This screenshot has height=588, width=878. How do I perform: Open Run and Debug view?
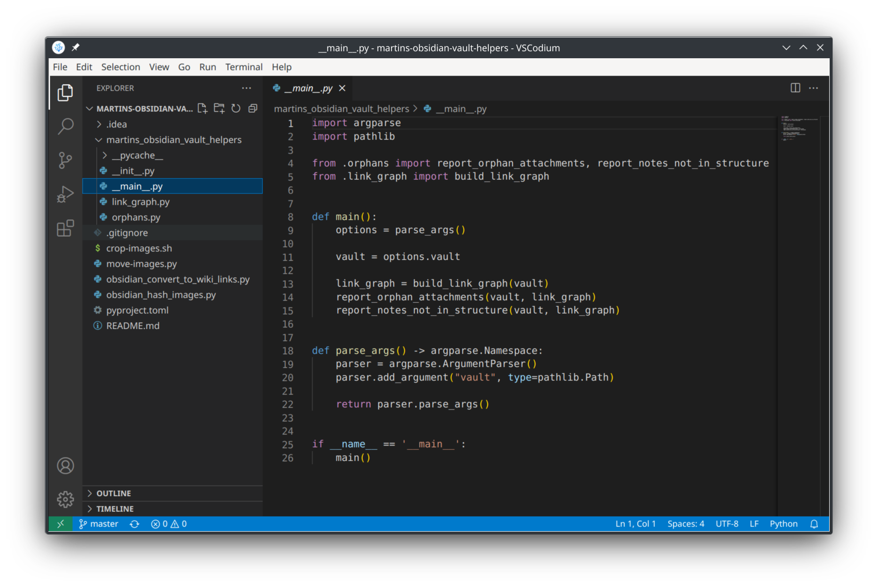click(65, 194)
